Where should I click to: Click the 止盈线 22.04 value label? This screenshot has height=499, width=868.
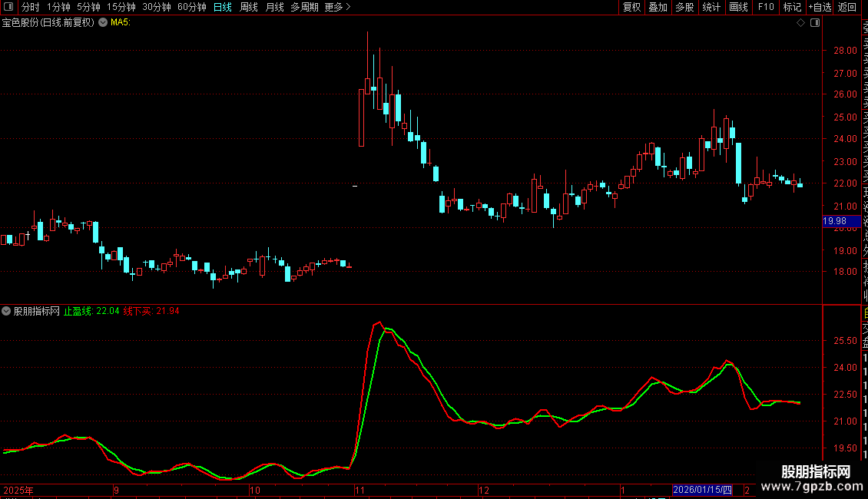coord(91,311)
